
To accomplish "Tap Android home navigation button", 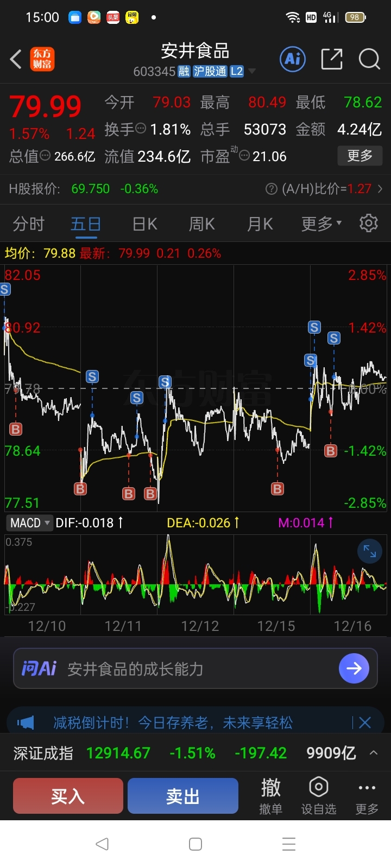I will [195, 844].
